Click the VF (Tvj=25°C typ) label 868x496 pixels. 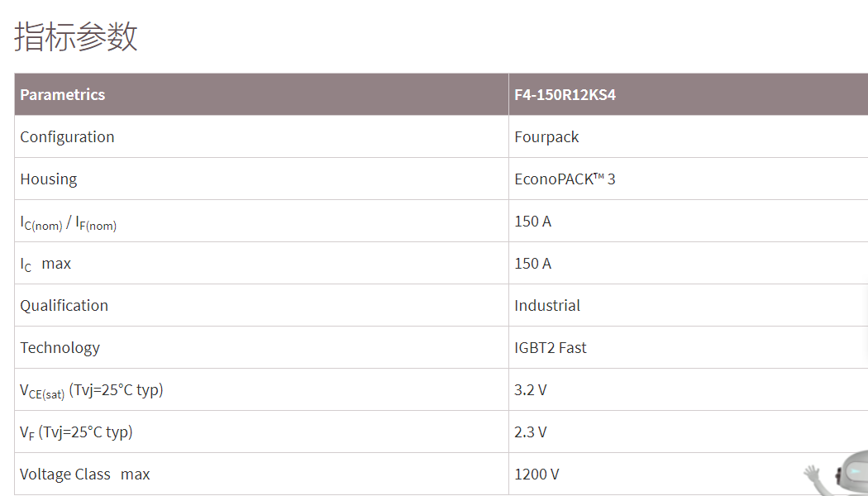(76, 432)
